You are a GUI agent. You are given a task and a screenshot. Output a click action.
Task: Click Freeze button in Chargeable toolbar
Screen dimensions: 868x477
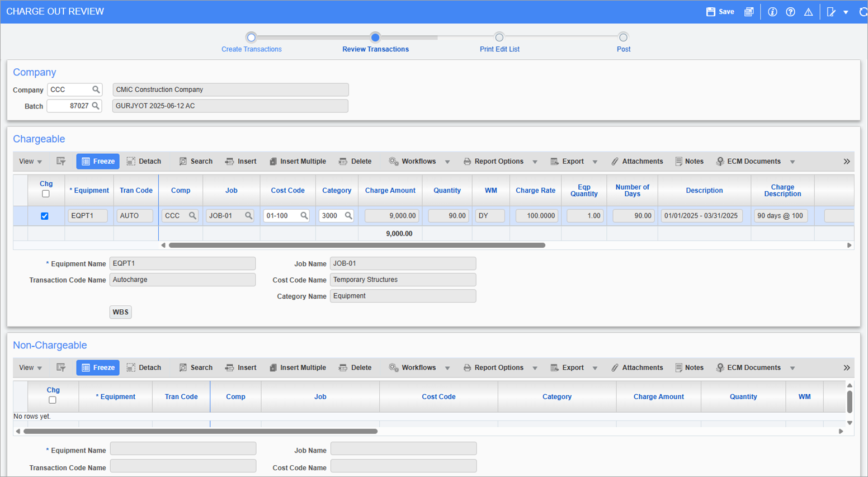coord(98,162)
